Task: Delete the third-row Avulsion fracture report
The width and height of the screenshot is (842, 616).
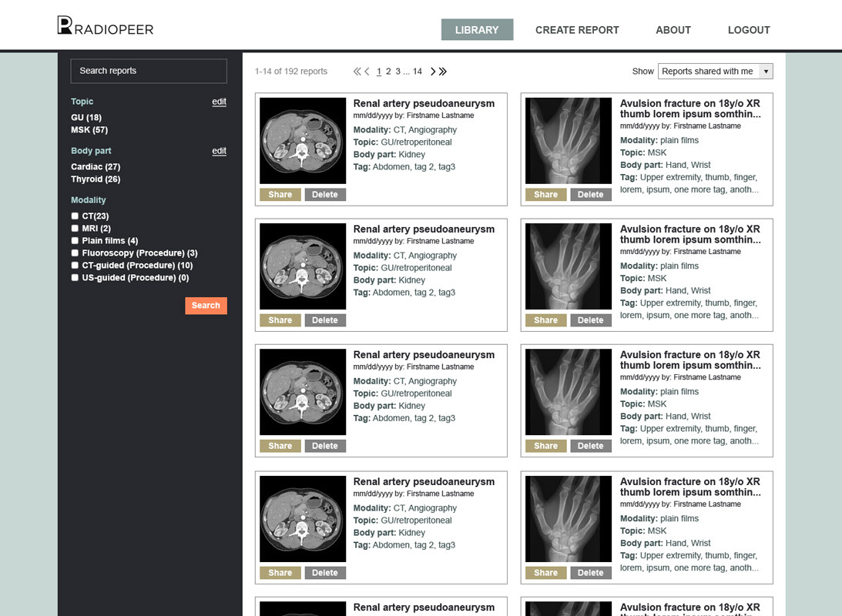Action: click(x=591, y=445)
